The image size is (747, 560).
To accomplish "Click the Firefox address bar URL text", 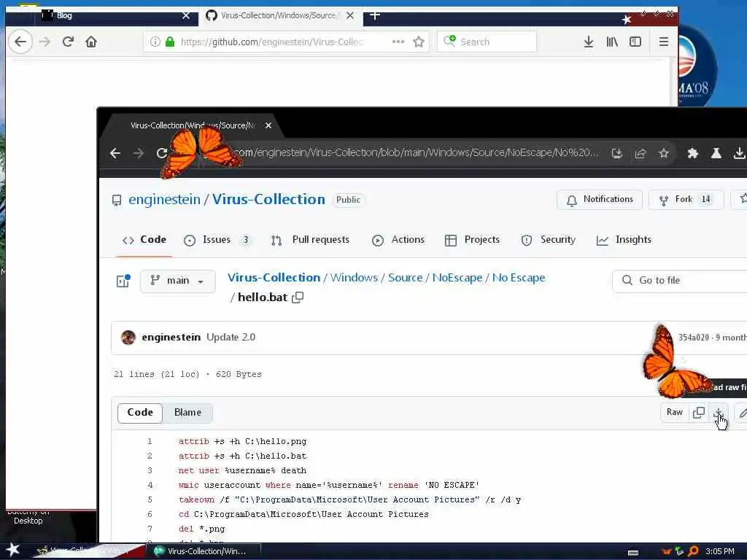I will [x=272, y=42].
